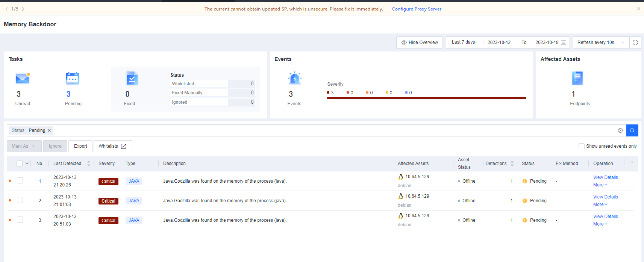644x262 pixels.
Task: Expand the Last 7 days range dropdown
Action: [464, 42]
